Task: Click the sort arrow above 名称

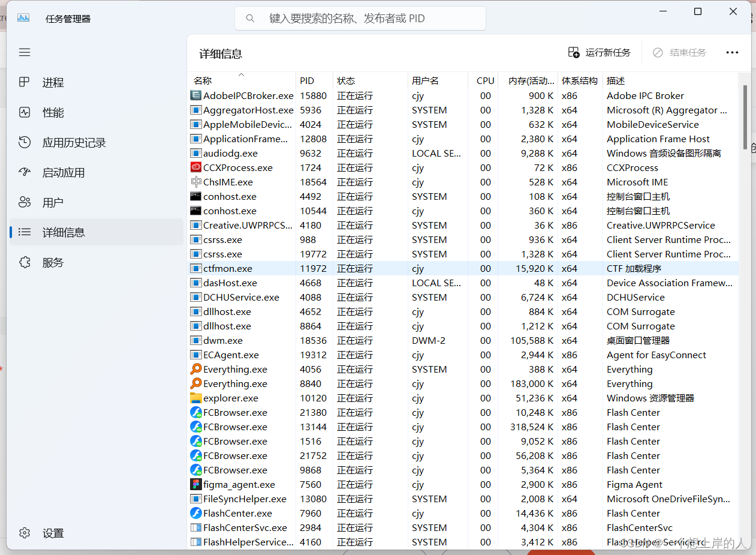Action: click(242, 74)
